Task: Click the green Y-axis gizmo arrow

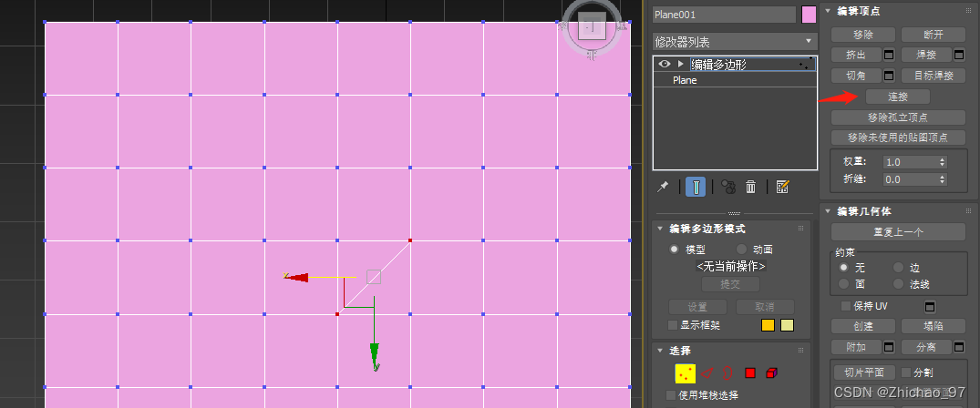Action: pyautogui.click(x=375, y=357)
